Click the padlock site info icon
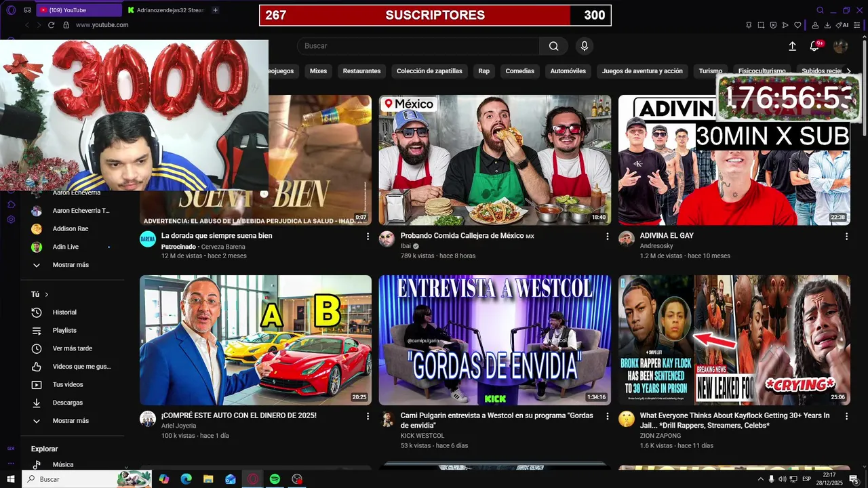Screen dimensions: 868x488 pyautogui.click(x=66, y=25)
